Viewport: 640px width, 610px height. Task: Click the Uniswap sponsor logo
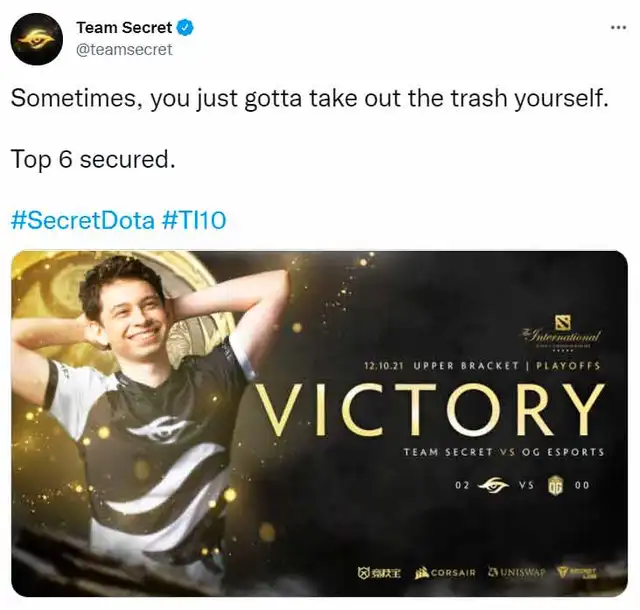click(517, 572)
